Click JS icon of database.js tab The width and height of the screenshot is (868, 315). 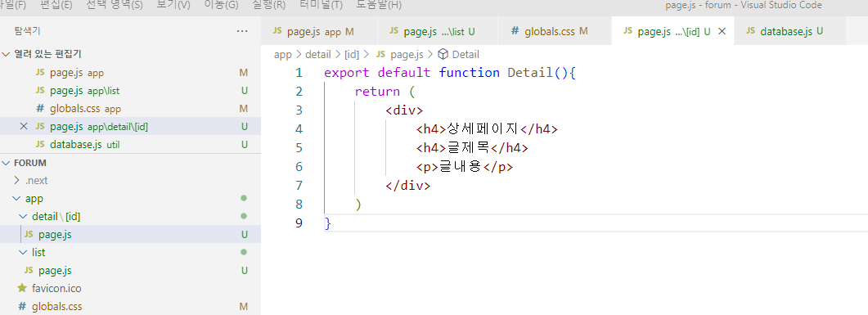751,31
